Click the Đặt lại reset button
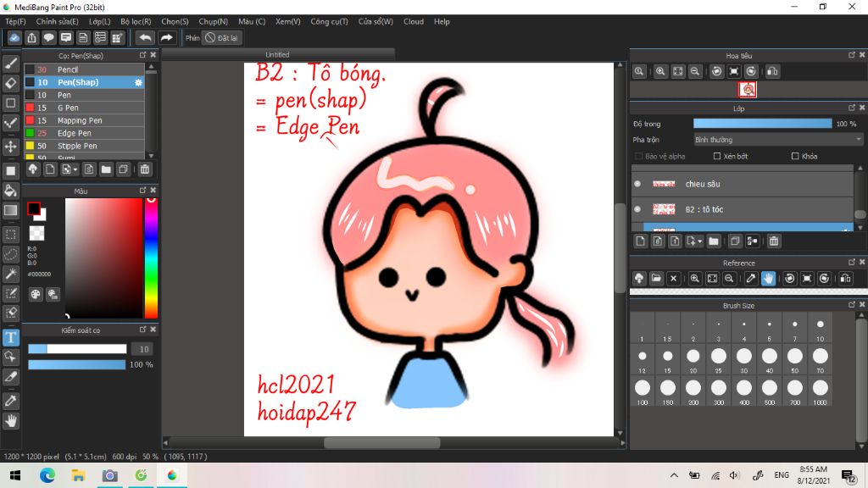 pos(222,37)
